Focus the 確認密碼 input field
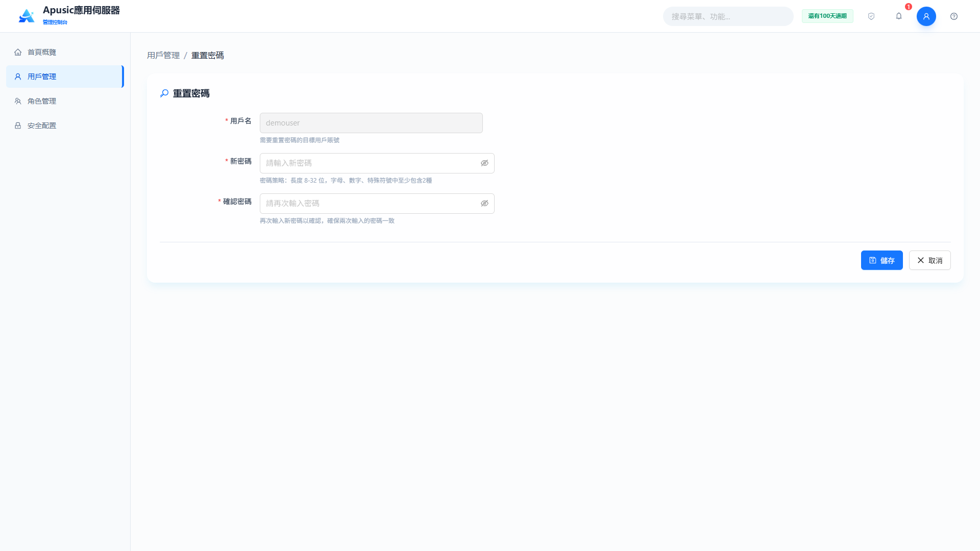The height and width of the screenshot is (551, 980). pyautogui.click(x=377, y=204)
